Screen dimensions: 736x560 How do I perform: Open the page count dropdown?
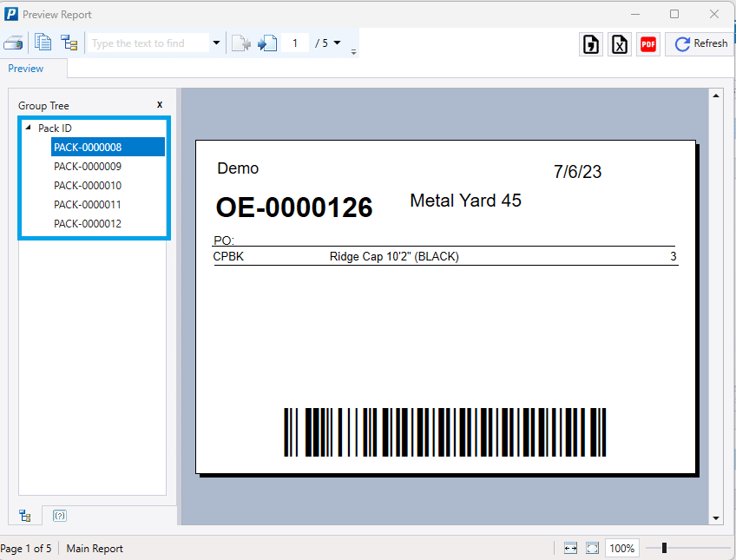[x=337, y=43]
